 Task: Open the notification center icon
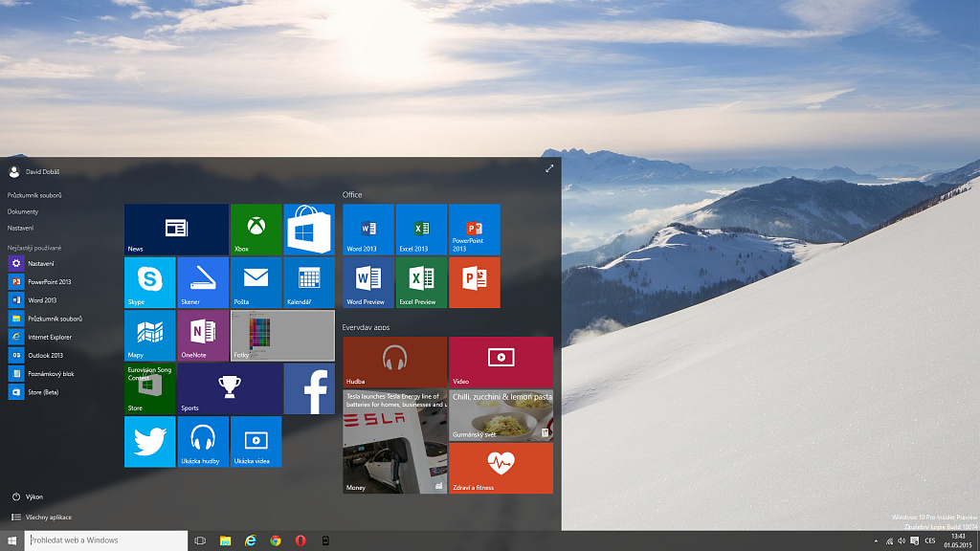(914, 541)
